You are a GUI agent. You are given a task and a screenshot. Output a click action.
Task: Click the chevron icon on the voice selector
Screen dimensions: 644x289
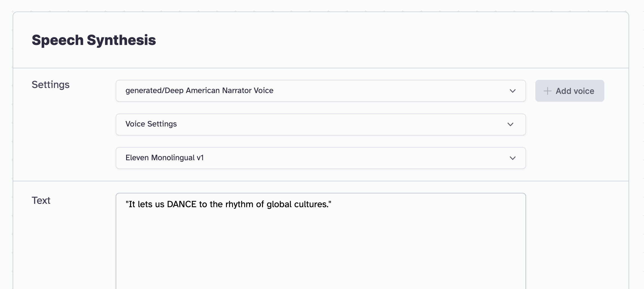[x=513, y=91]
